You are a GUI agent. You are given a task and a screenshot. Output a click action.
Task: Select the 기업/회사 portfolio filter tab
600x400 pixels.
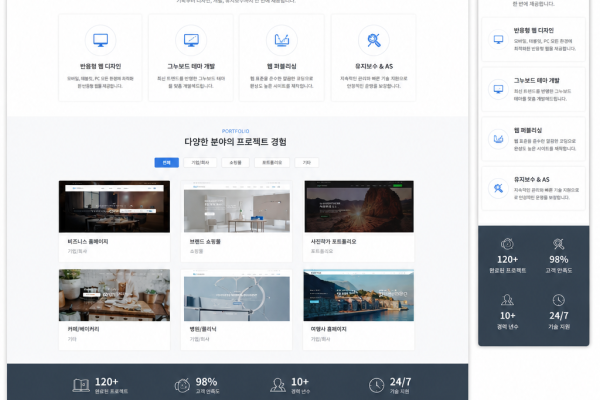[200, 162]
